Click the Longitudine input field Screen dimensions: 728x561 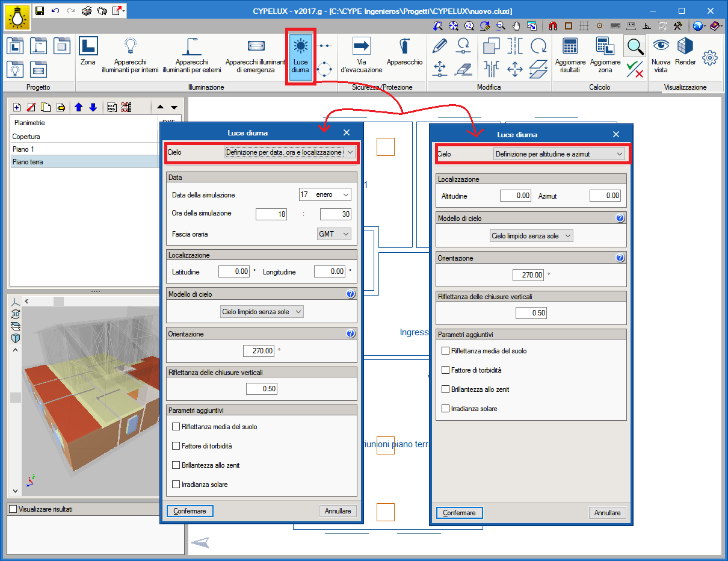(330, 271)
